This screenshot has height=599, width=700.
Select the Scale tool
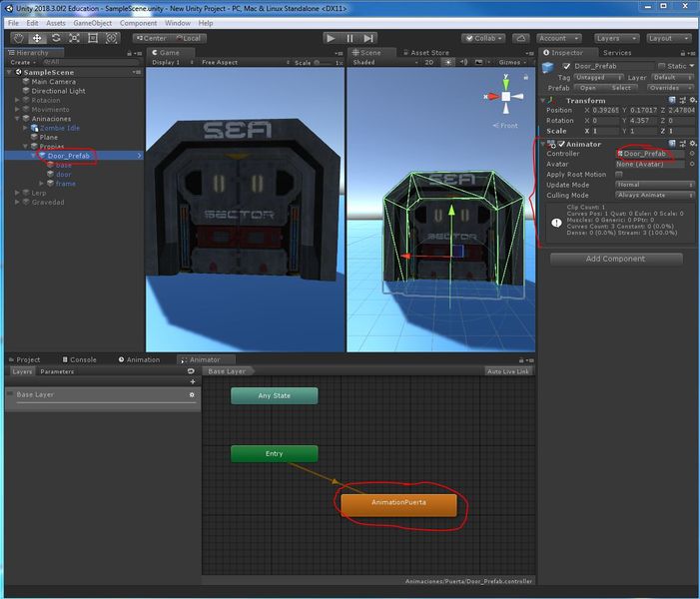click(74, 38)
